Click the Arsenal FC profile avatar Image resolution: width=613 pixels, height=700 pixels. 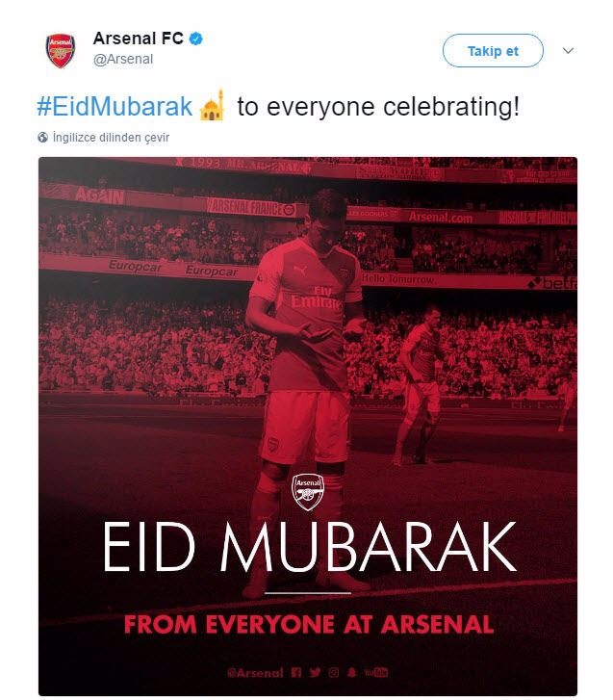tap(61, 50)
